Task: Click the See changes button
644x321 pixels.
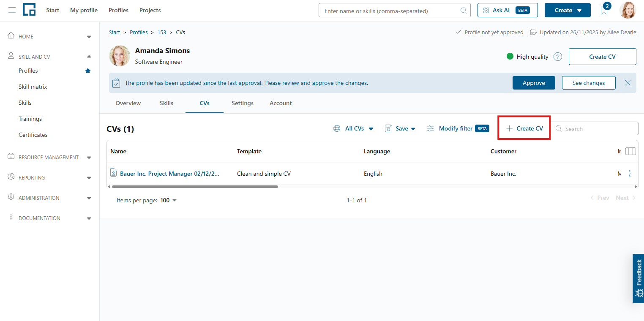Action: (x=589, y=83)
